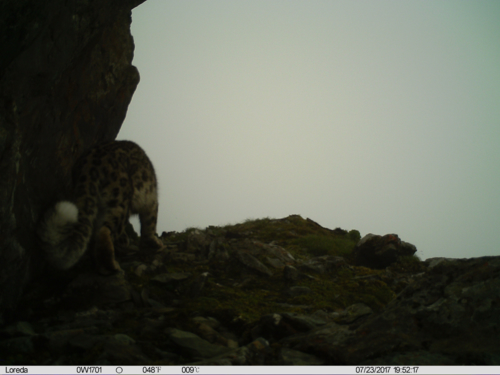Click the overhanging rock tip at top

coord(137,4)
